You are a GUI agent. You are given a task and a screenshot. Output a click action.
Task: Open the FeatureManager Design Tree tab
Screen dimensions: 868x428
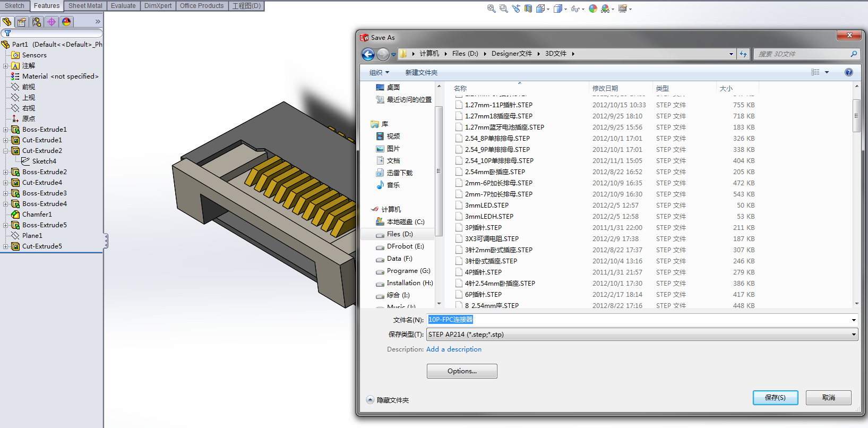pyautogui.click(x=7, y=22)
